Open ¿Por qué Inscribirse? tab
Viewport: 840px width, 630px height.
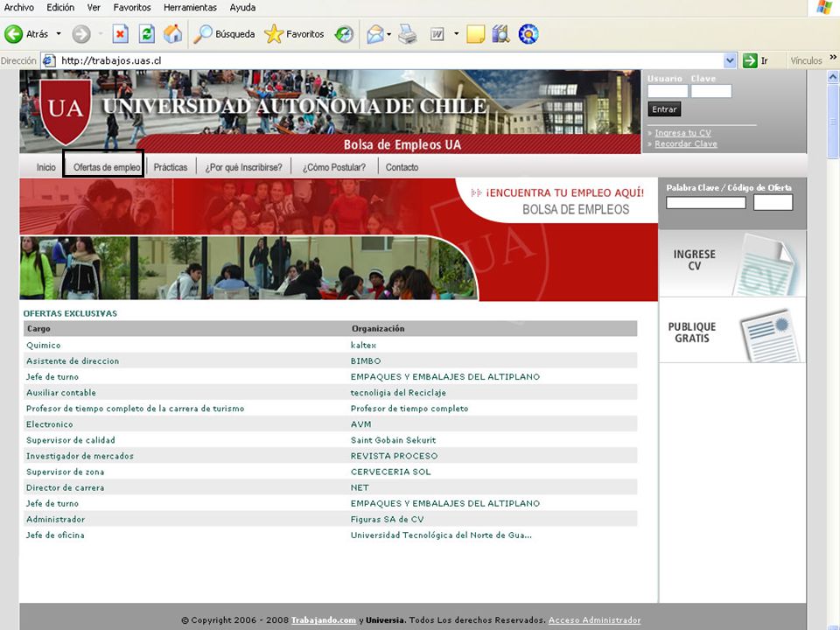pos(244,167)
